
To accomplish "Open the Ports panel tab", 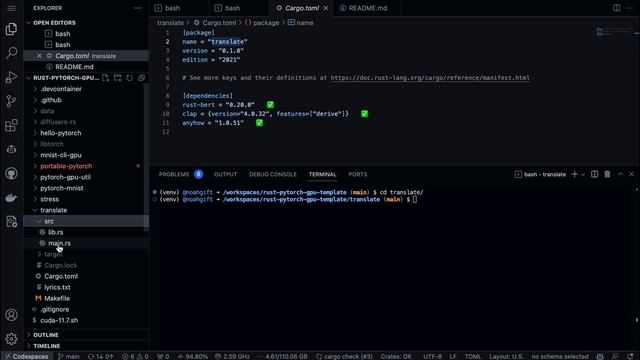I will click(358, 174).
